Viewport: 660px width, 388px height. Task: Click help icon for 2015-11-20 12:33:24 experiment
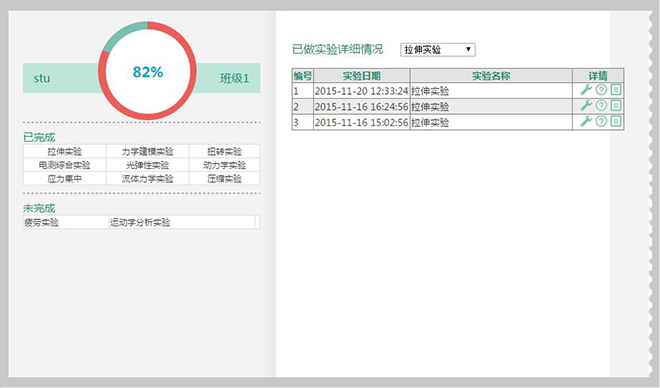(601, 90)
